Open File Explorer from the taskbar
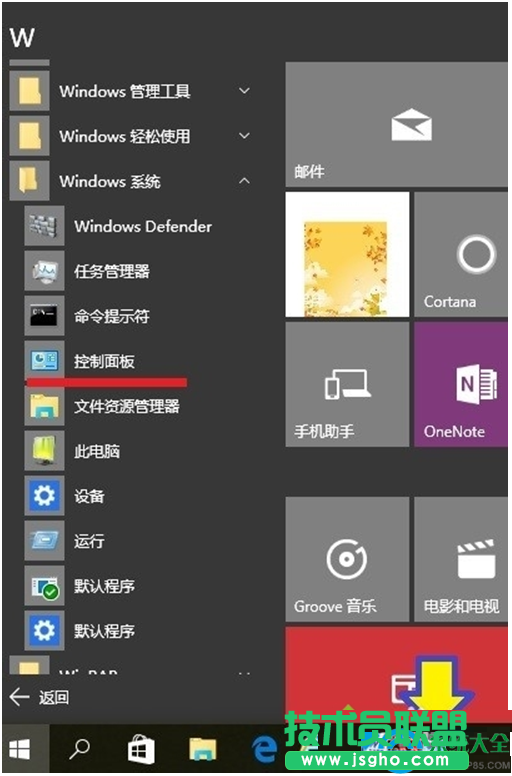512x776 pixels. tap(203, 750)
